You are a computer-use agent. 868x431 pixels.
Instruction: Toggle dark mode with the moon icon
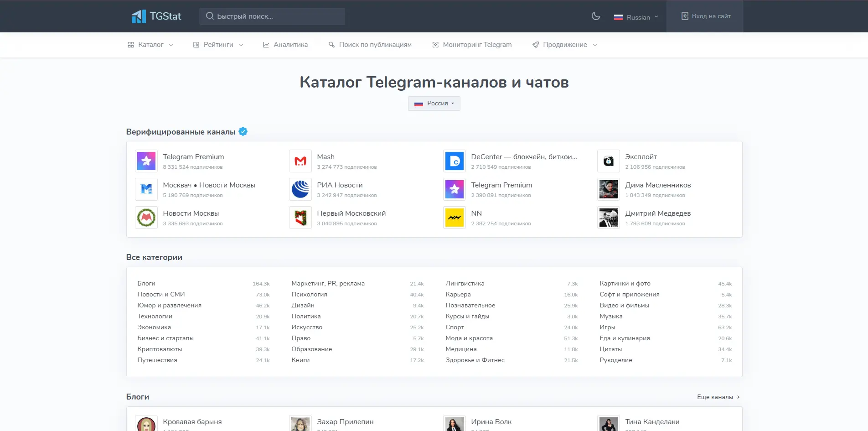pyautogui.click(x=596, y=16)
